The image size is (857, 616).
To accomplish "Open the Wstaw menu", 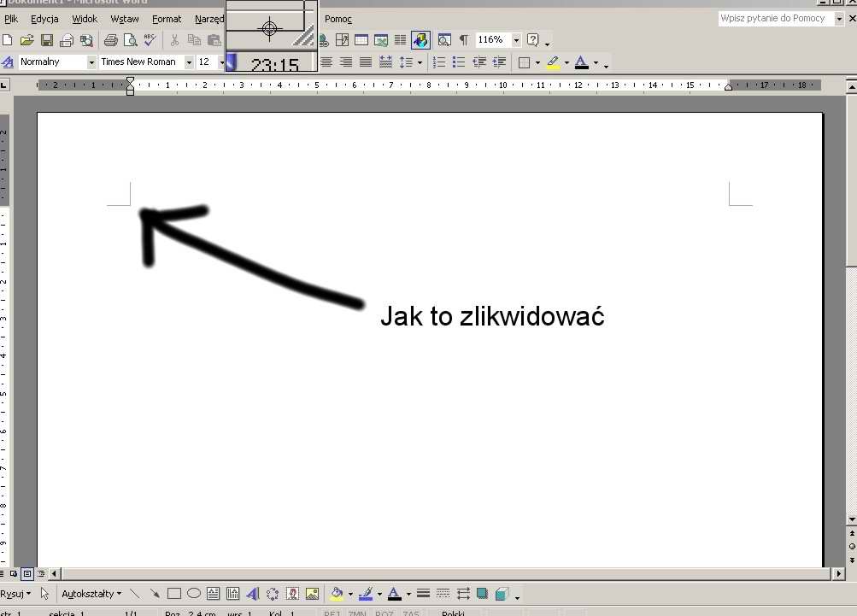I will 125,19.
